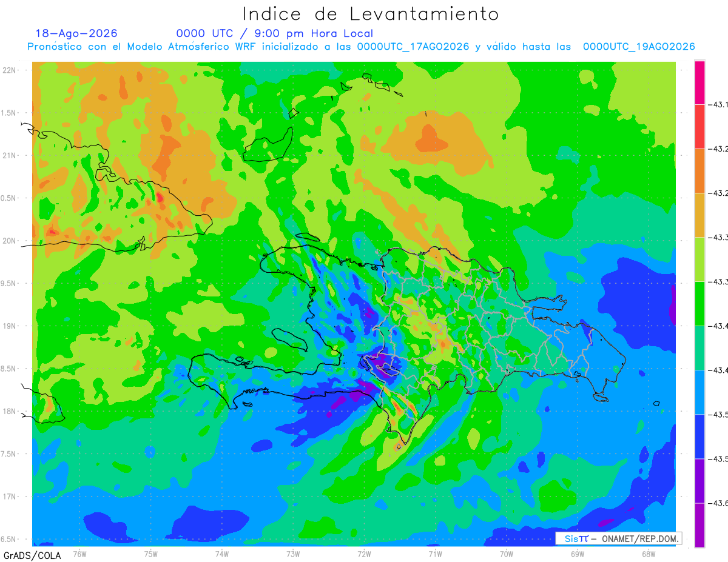Screen dimensions: 728x562
Task: Select the red swatch on the color bar
Action: pyautogui.click(x=699, y=127)
